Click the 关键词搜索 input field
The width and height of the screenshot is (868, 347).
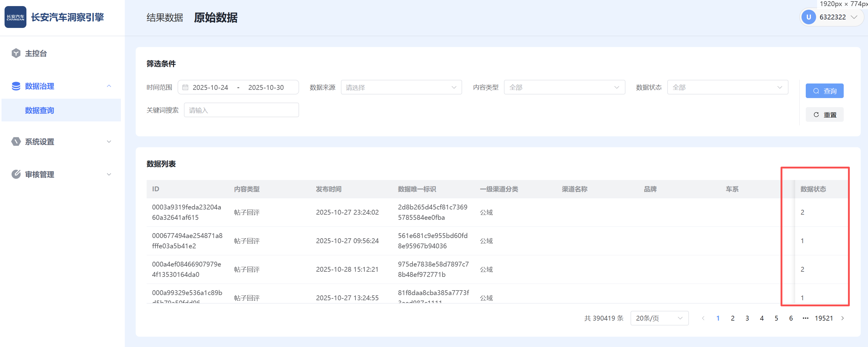click(x=241, y=110)
